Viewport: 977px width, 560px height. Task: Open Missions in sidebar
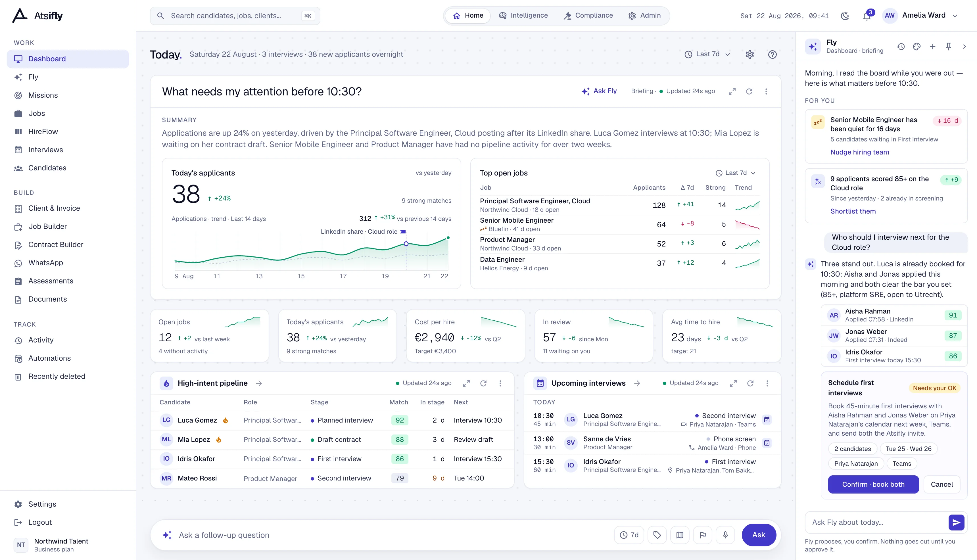[68, 95]
